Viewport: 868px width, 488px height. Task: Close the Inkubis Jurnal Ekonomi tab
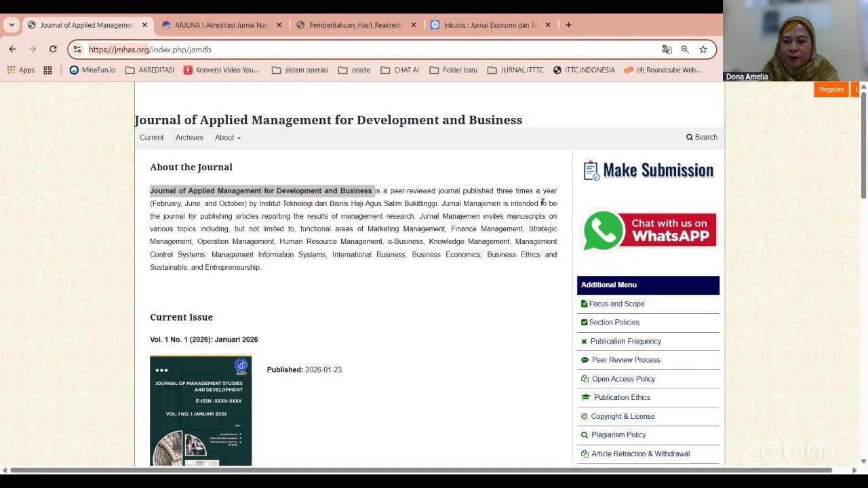548,25
